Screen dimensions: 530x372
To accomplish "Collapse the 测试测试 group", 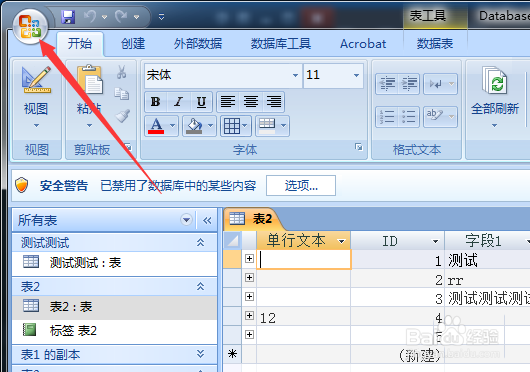I will (200, 242).
